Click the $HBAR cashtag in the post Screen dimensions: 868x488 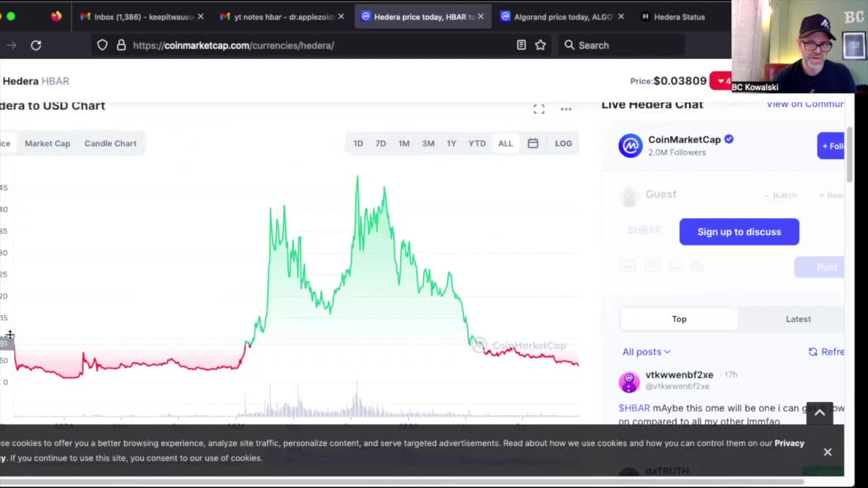[634, 408]
